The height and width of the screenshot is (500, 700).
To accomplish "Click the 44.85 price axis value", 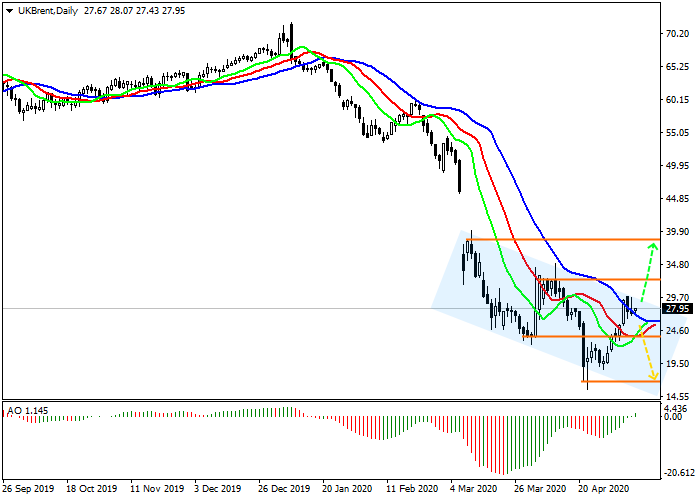I will (x=677, y=199).
